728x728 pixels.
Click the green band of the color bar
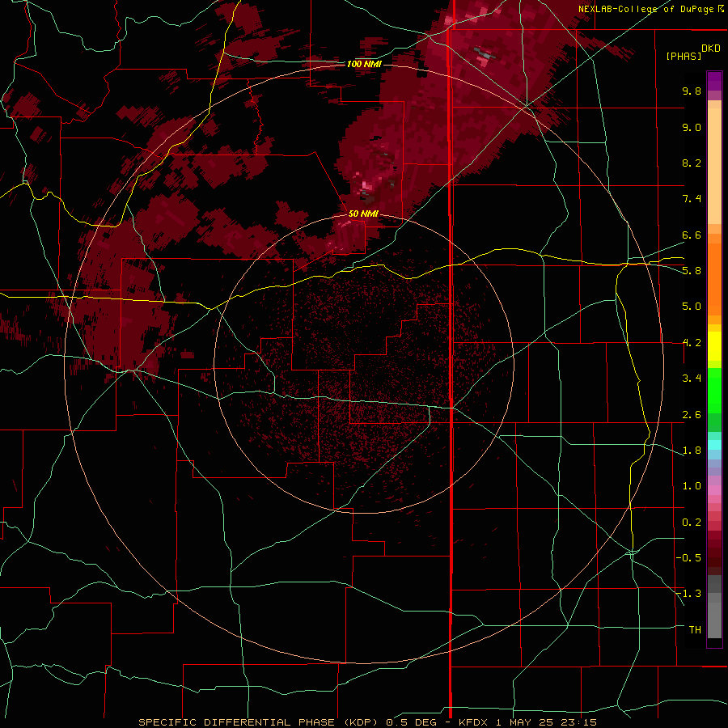(714, 400)
